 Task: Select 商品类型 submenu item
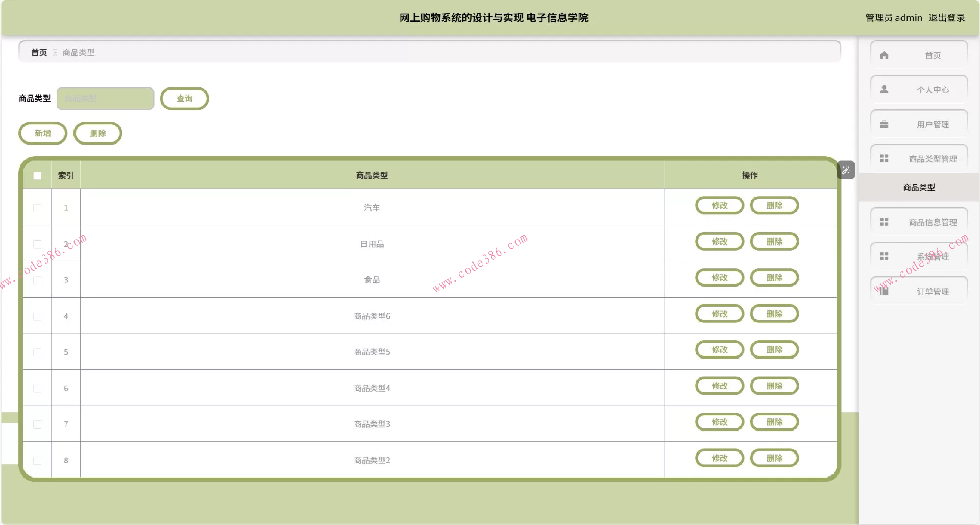[919, 187]
